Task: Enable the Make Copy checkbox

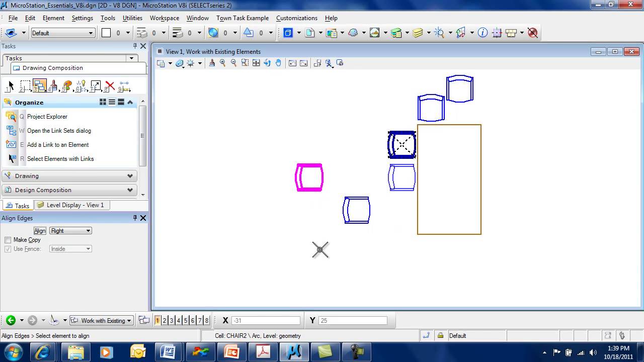Action: coord(8,240)
